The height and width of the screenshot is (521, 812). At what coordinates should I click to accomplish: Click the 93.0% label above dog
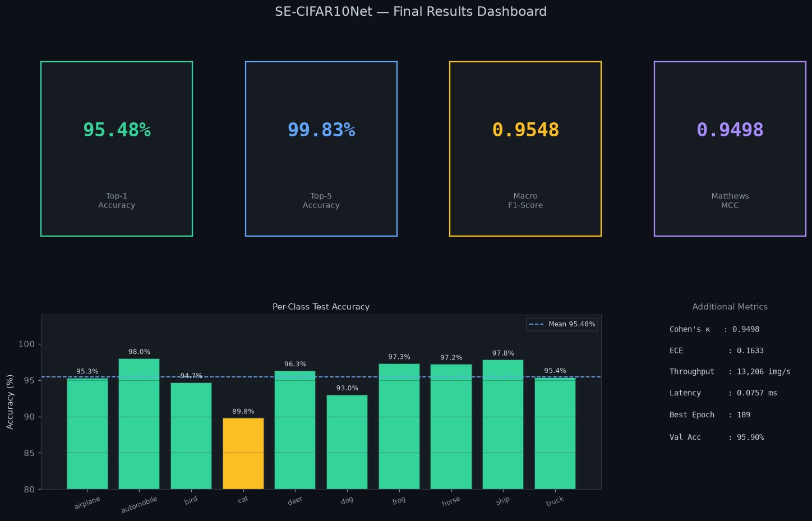[347, 389]
